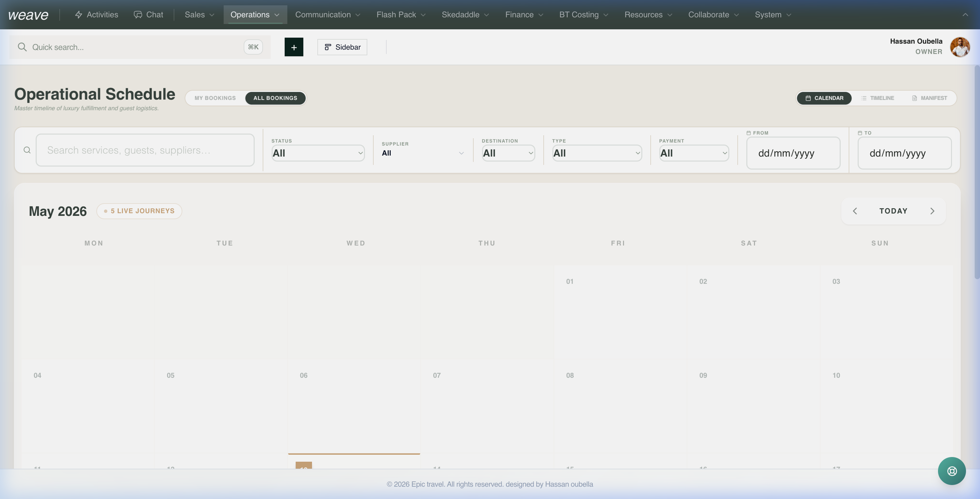Select calendar day 01
Screen dimensions: 980x499
(x=620, y=312)
